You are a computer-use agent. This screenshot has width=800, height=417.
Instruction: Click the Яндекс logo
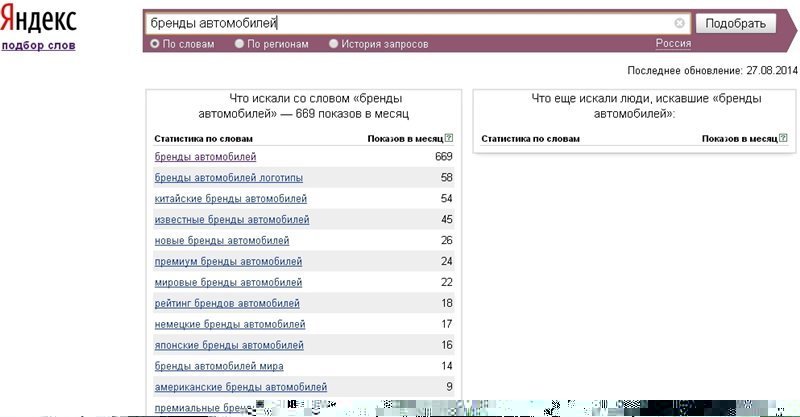[39, 20]
